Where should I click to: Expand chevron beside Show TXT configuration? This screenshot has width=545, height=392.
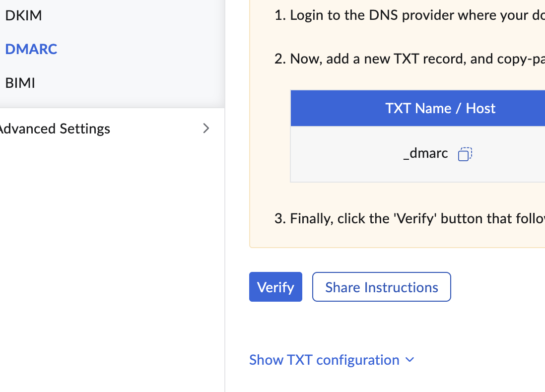[410, 360]
